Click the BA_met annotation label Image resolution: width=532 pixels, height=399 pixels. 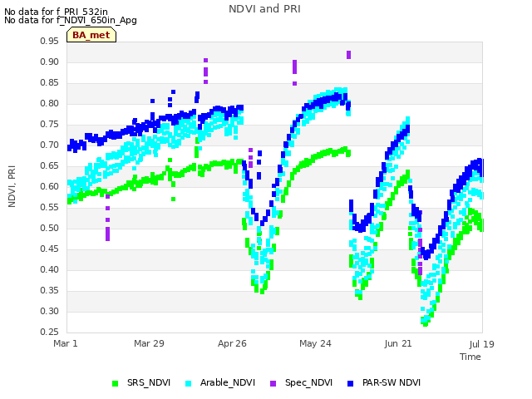[91, 35]
